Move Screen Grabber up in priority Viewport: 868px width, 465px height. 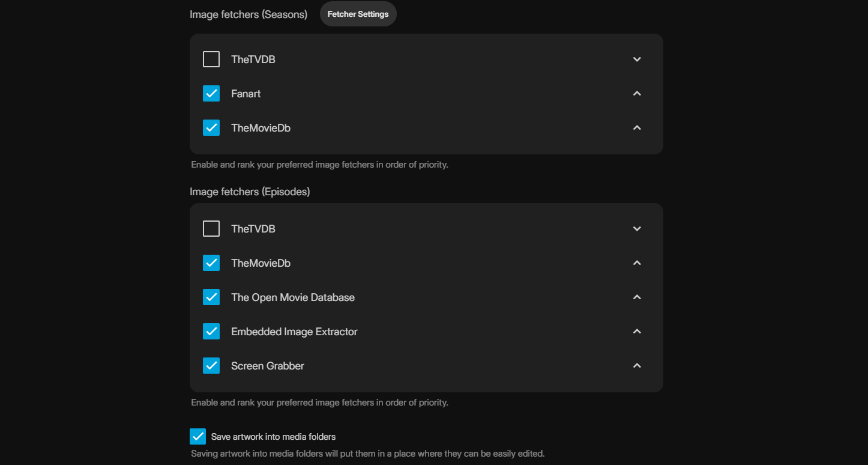tap(637, 366)
